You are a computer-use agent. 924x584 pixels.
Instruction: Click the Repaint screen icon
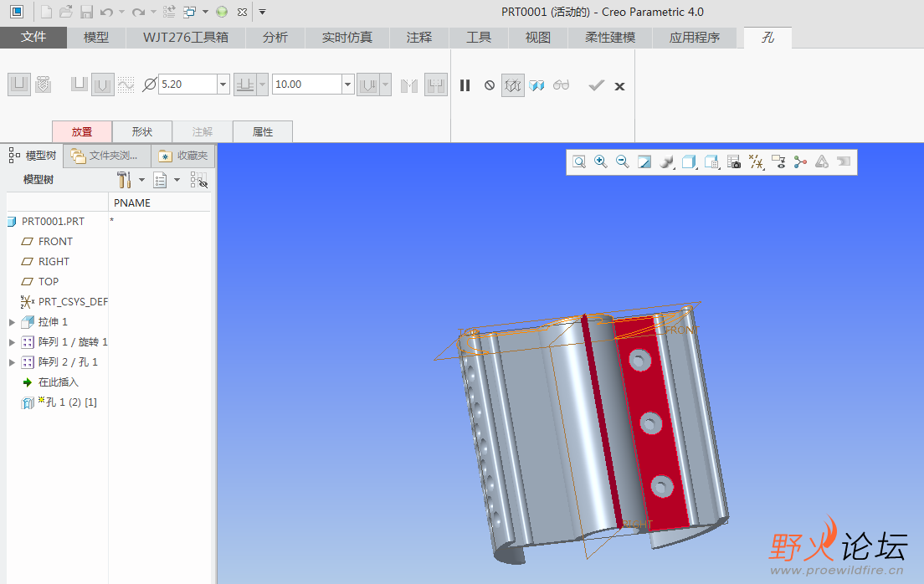[644, 161]
